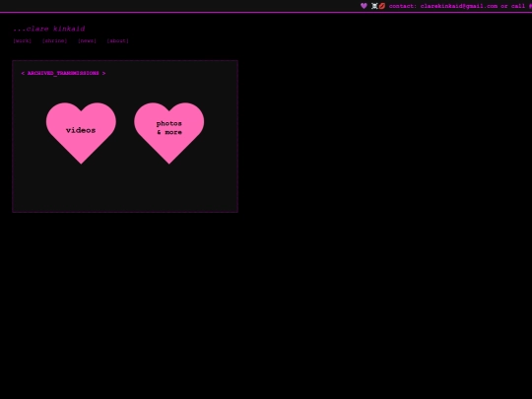532x399 pixels.
Task: Click the red lips kiss emoji
Action: (381, 6)
